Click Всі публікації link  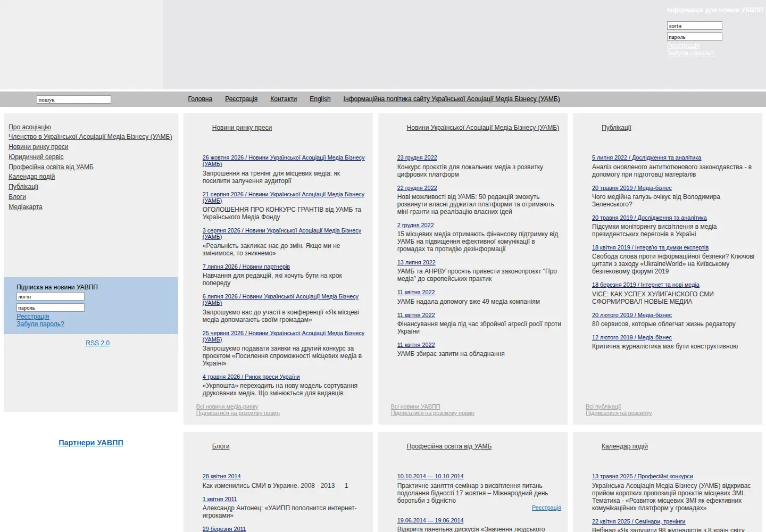(603, 406)
